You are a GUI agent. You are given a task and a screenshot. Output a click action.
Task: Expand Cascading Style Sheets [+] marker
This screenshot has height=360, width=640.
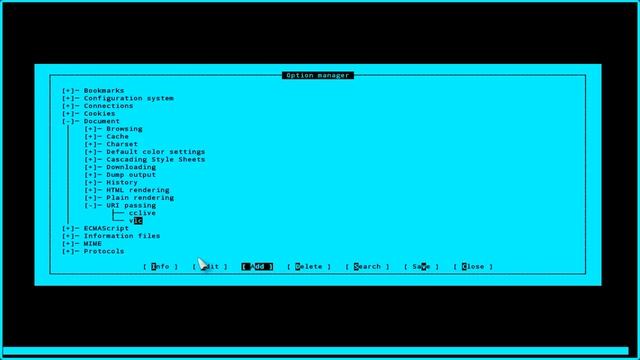point(91,160)
